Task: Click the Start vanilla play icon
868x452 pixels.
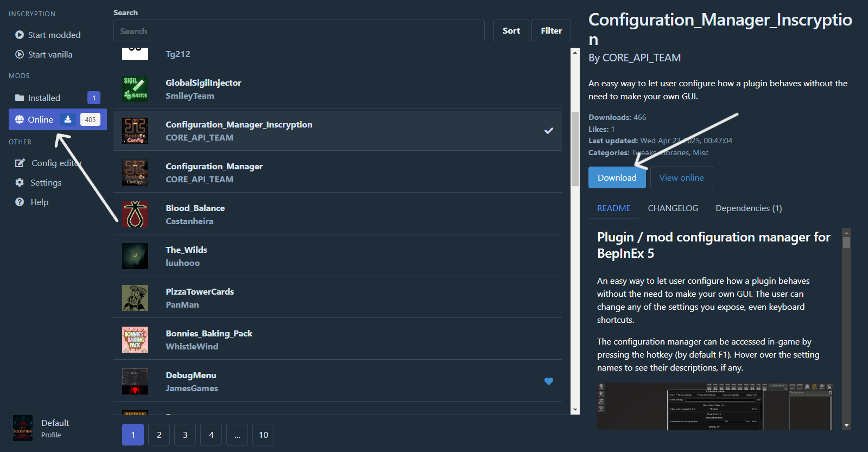Action: pos(20,54)
